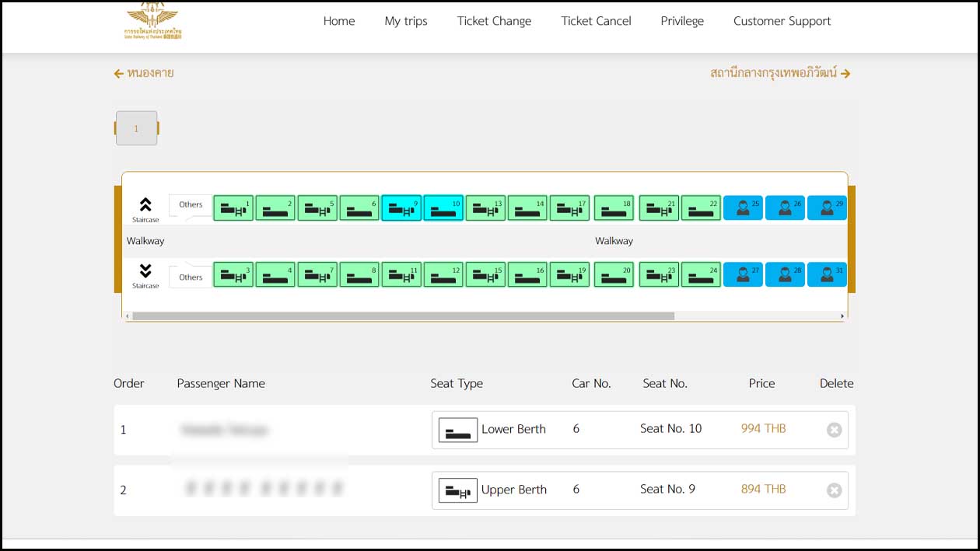Select car tab 1
Image resolution: width=980 pixels, height=551 pixels.
click(x=136, y=128)
